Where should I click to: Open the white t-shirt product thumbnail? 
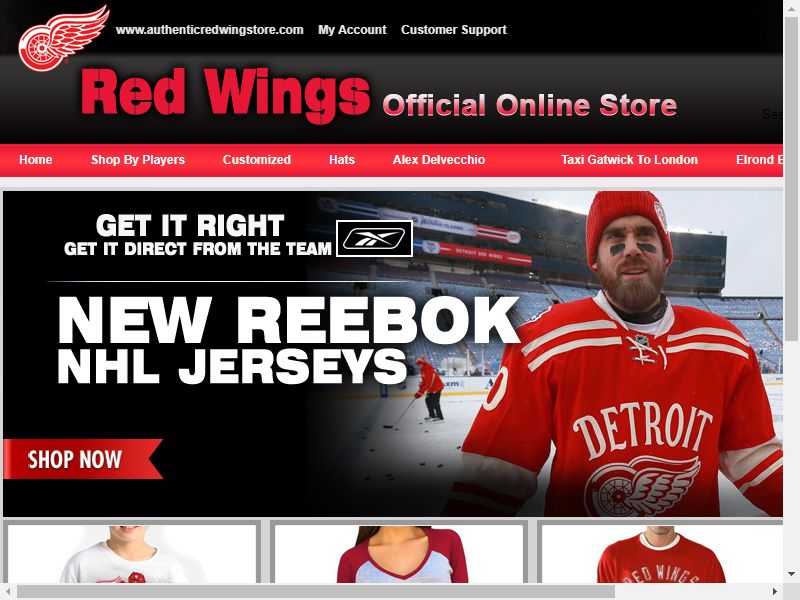pos(132,554)
